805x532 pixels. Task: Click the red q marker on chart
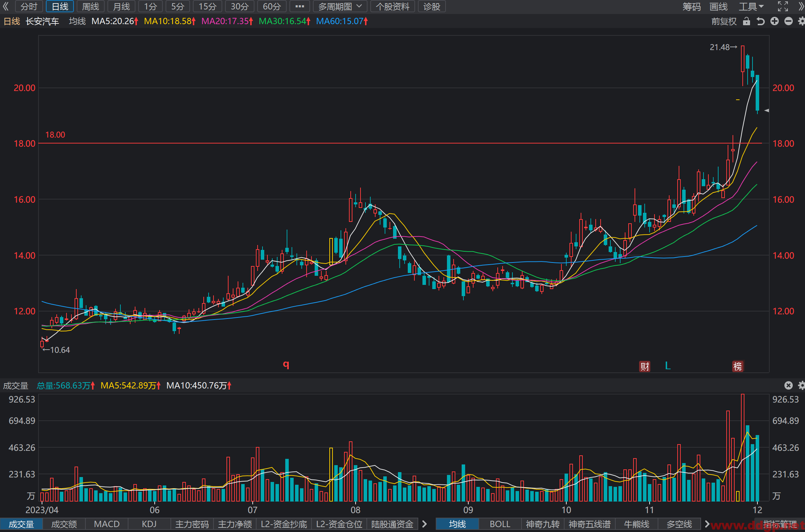point(286,365)
